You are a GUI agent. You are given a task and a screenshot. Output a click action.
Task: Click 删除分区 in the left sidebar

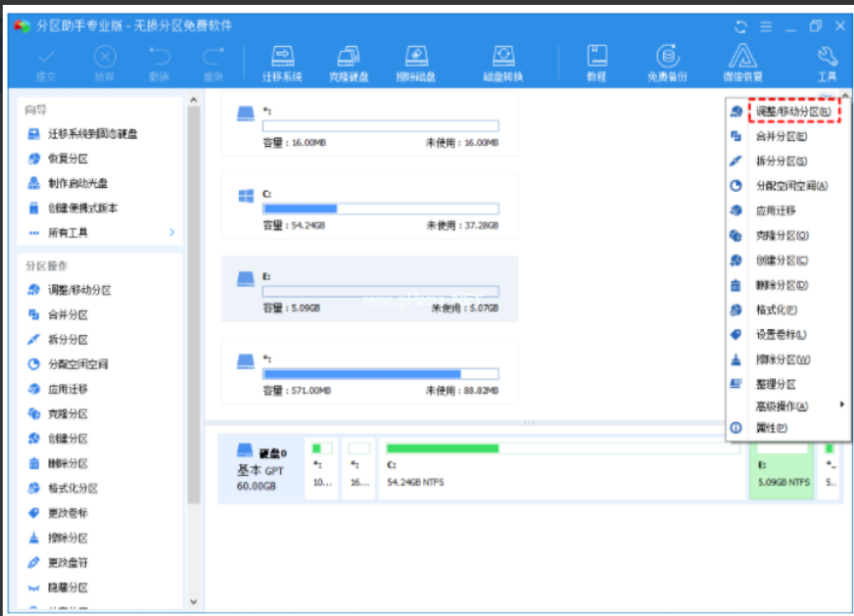coord(68,463)
